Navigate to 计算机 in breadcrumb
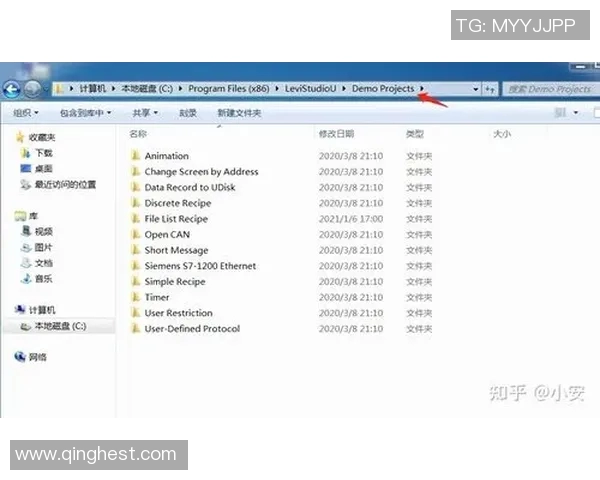 [x=93, y=89]
